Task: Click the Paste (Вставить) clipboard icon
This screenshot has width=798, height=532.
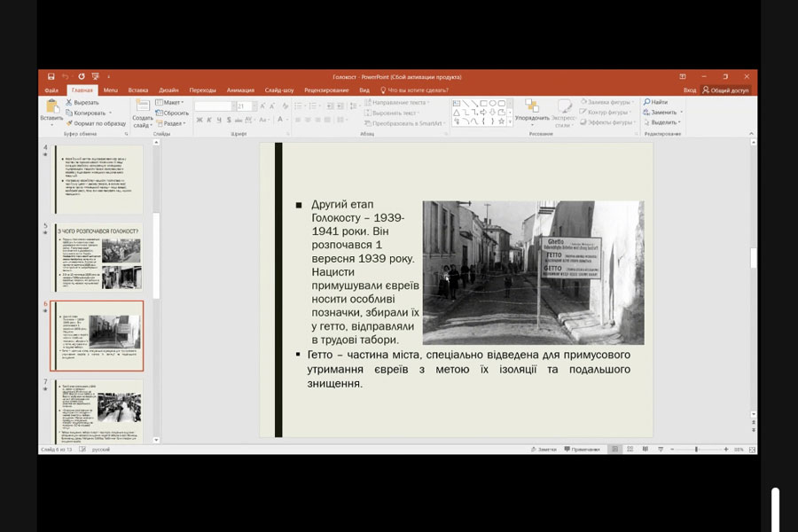Action: [x=51, y=107]
